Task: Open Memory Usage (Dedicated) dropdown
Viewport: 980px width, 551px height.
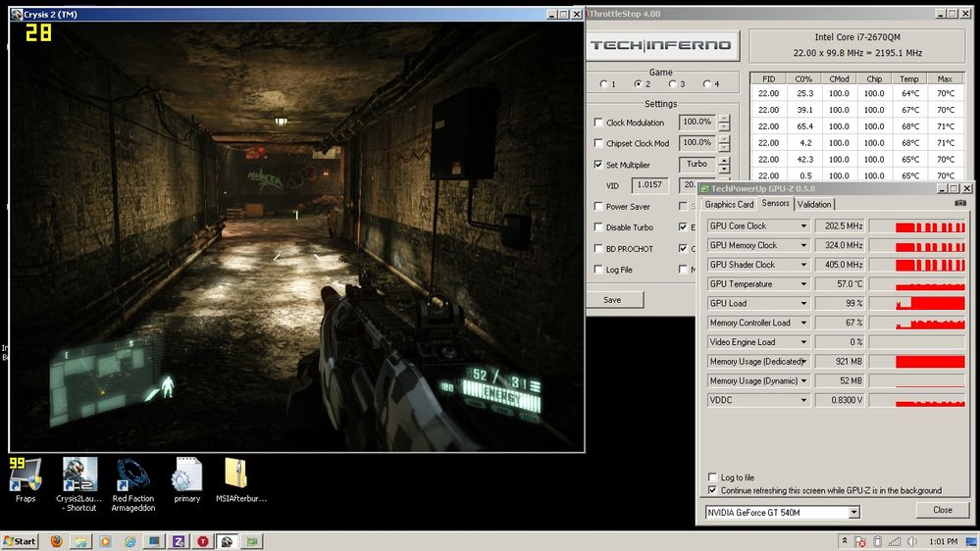Action: click(x=803, y=362)
